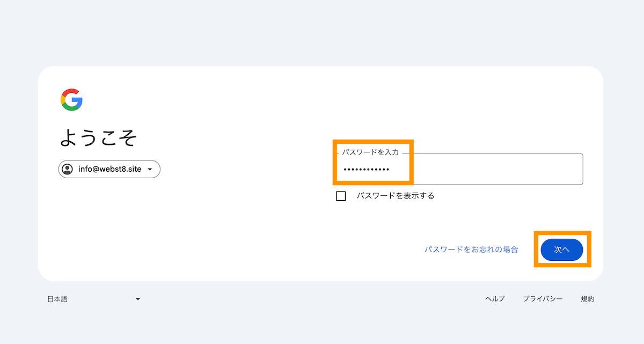Enable the パスワードを表示する checkbox
This screenshot has width=644, height=344.
tap(341, 196)
